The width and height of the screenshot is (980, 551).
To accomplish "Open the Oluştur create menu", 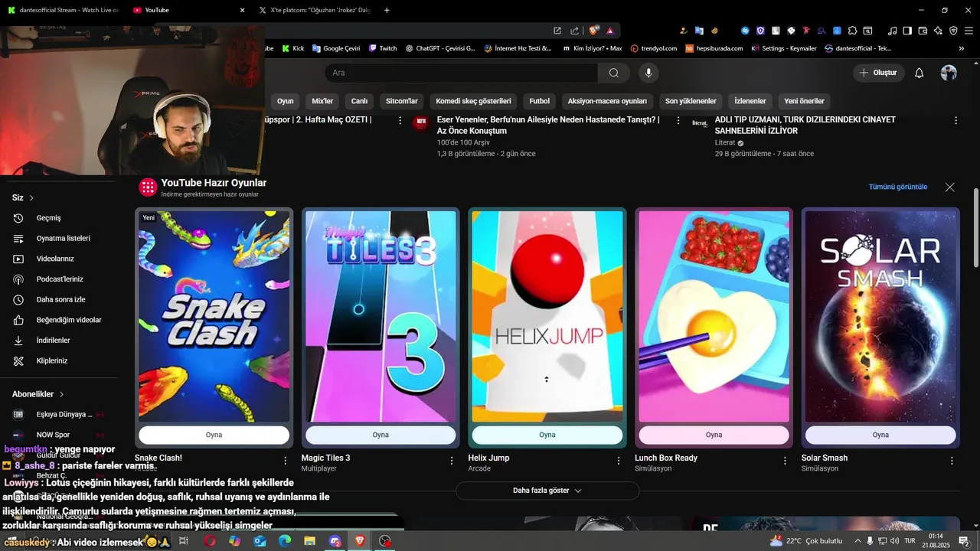I will click(879, 73).
